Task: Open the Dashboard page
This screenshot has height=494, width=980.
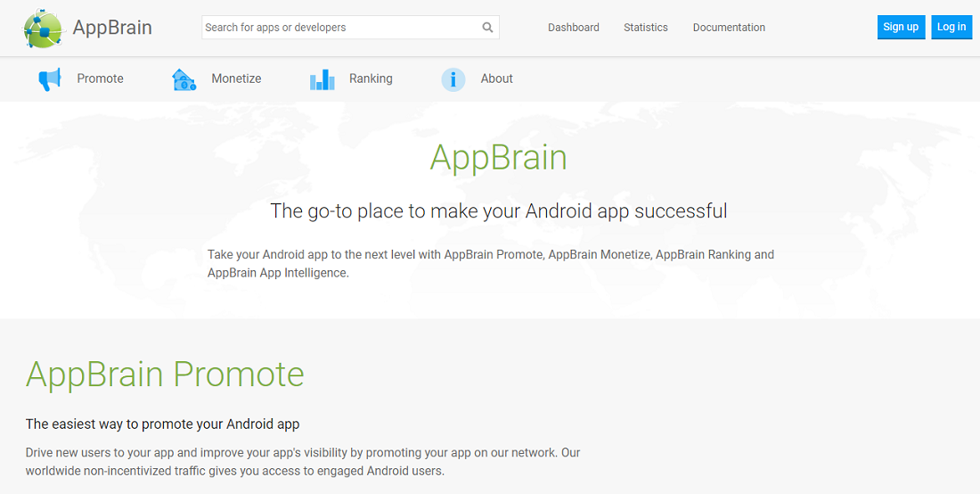Action: pos(573,28)
